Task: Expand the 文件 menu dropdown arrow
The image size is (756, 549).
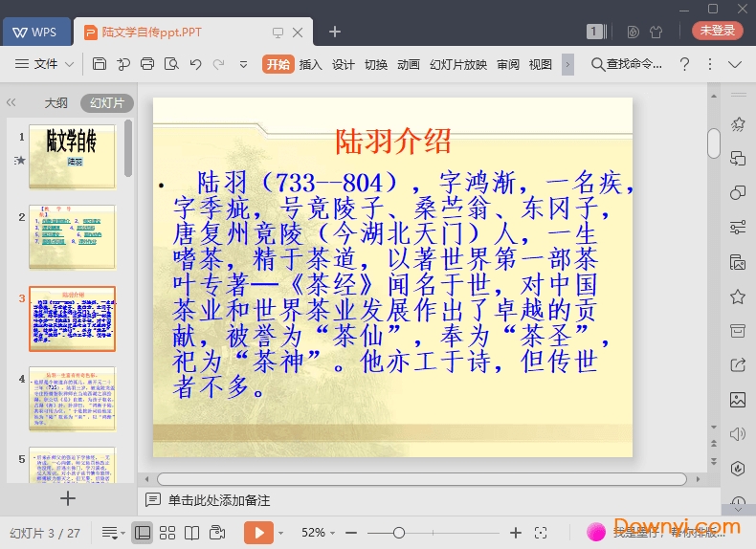Action: (x=70, y=64)
